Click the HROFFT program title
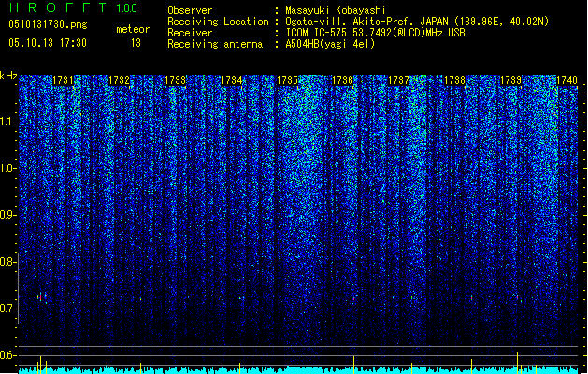Viewport: 588px width, 374px height. [58, 7]
